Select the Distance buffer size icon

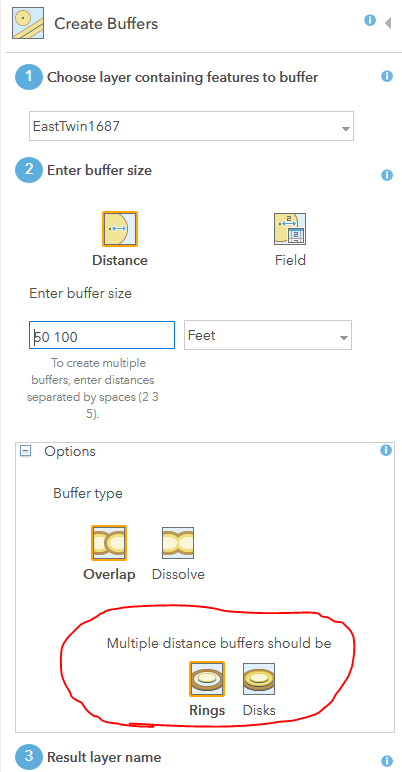click(120, 229)
